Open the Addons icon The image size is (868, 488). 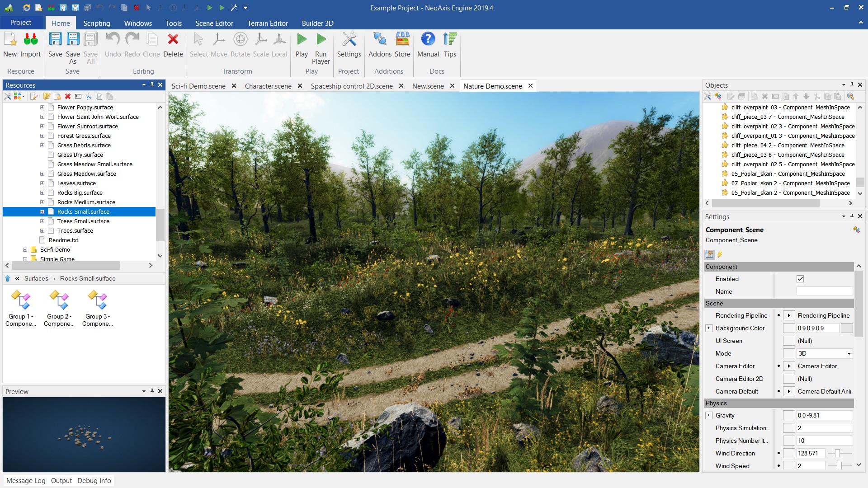[380, 40]
